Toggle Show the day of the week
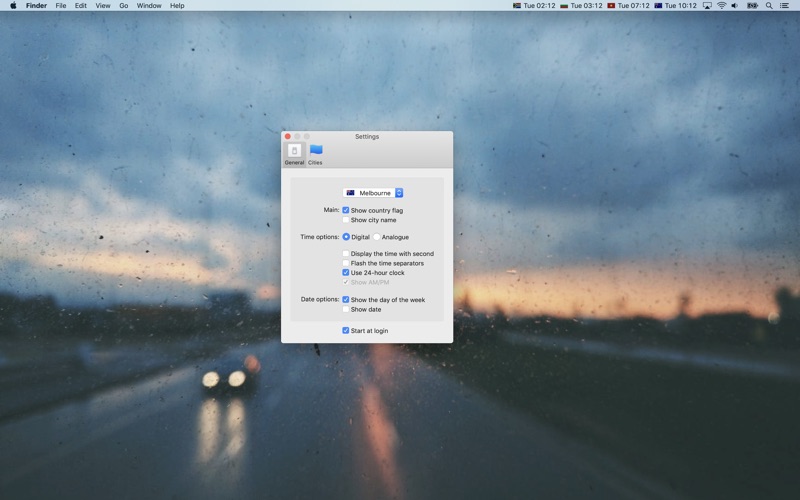 (x=346, y=299)
